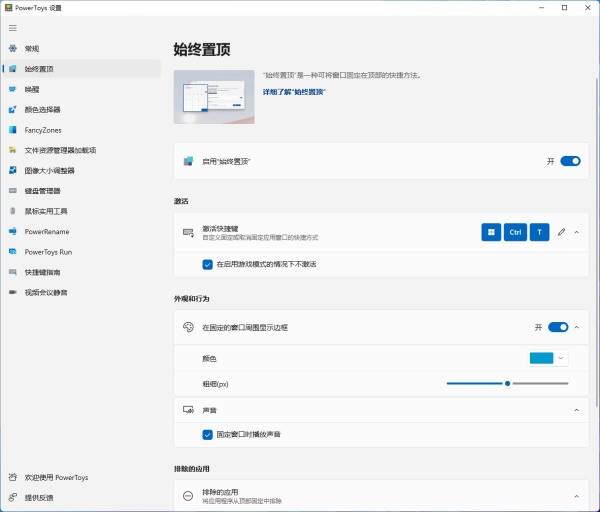Click the FancyZones sidebar icon
600x512 pixels.
[x=13, y=130]
